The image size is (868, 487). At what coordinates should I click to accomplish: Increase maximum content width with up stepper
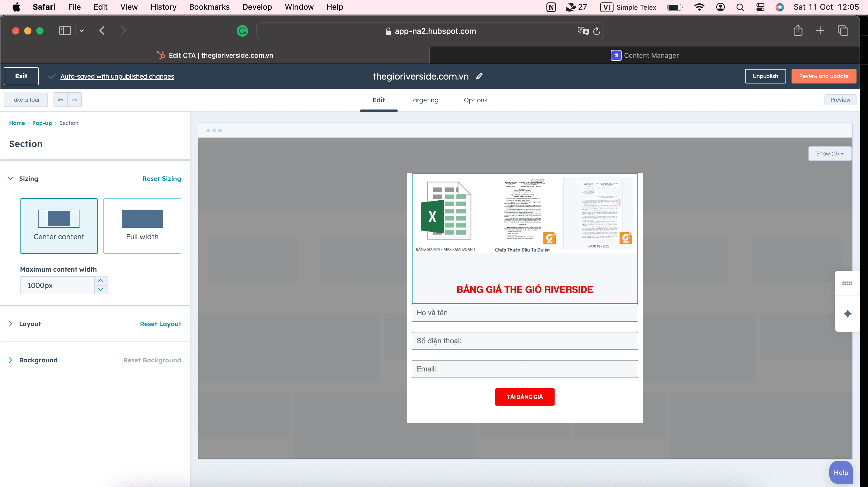[101, 281]
